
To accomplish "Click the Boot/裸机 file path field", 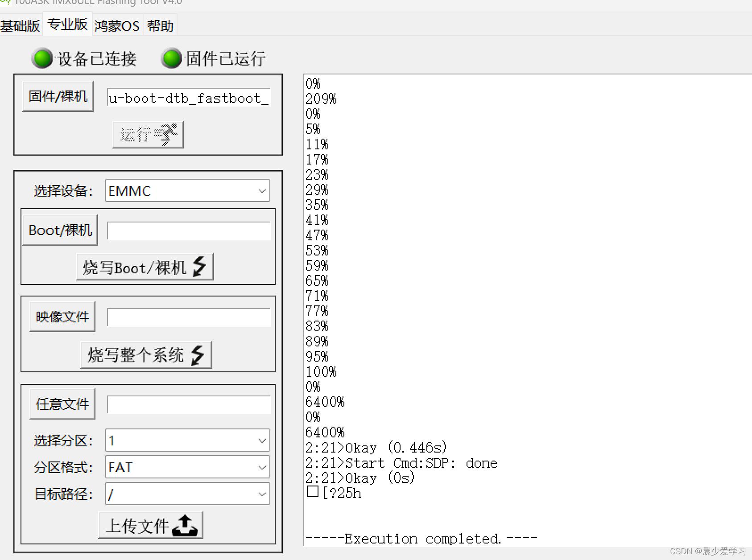I will tap(189, 231).
